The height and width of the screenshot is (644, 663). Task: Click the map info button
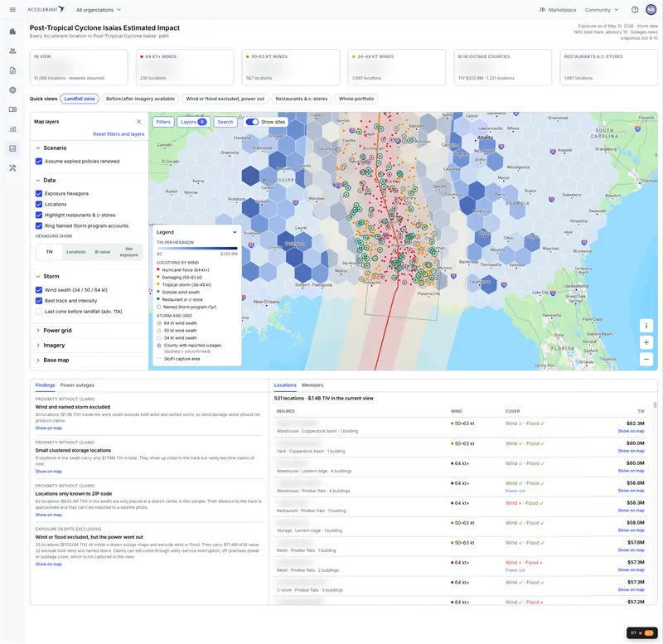tap(646, 326)
